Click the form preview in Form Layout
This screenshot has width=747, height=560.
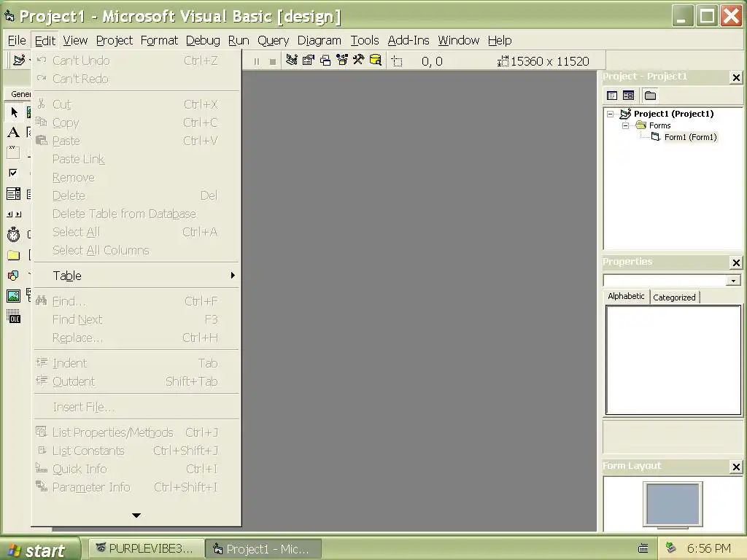(x=673, y=503)
